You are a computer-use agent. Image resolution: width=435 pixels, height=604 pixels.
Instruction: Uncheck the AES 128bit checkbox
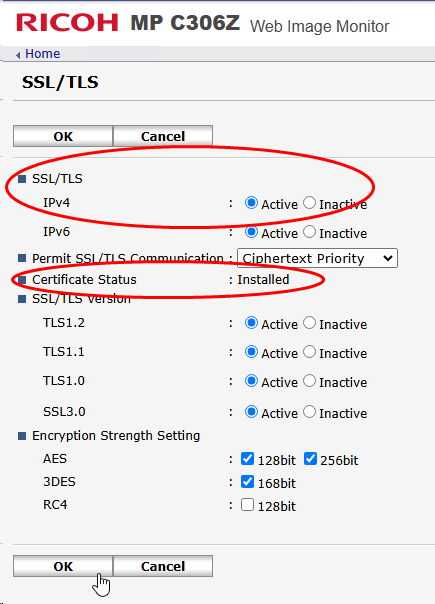pos(247,458)
